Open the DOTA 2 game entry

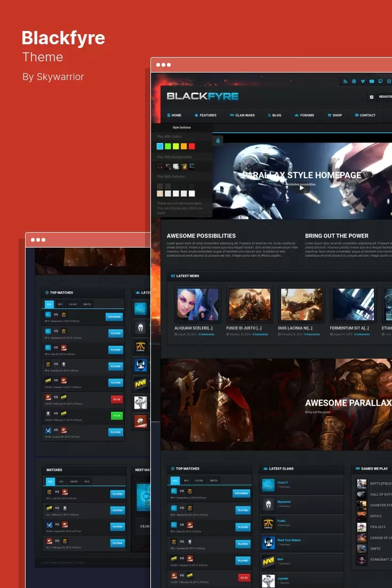tap(376, 516)
